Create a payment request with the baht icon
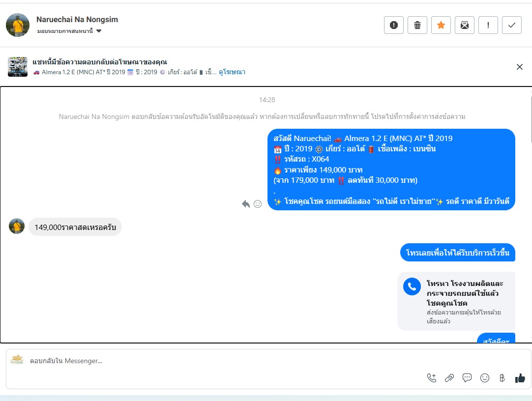 [x=502, y=377]
